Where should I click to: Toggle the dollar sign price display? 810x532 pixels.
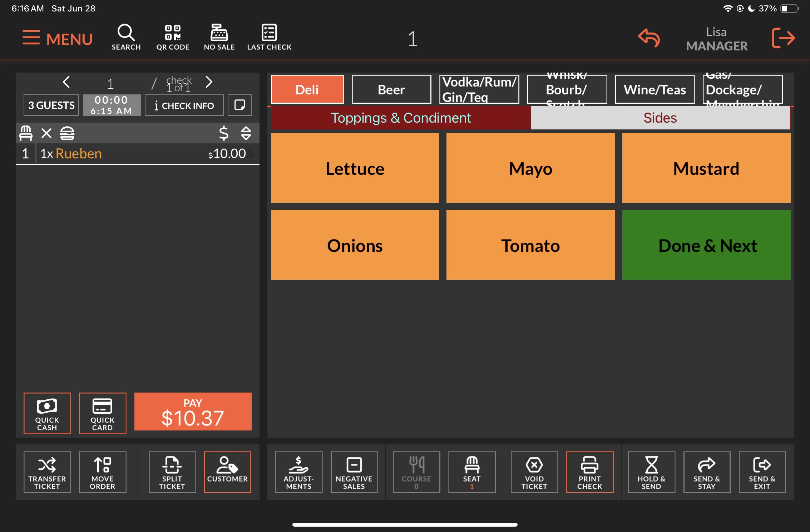224,133
